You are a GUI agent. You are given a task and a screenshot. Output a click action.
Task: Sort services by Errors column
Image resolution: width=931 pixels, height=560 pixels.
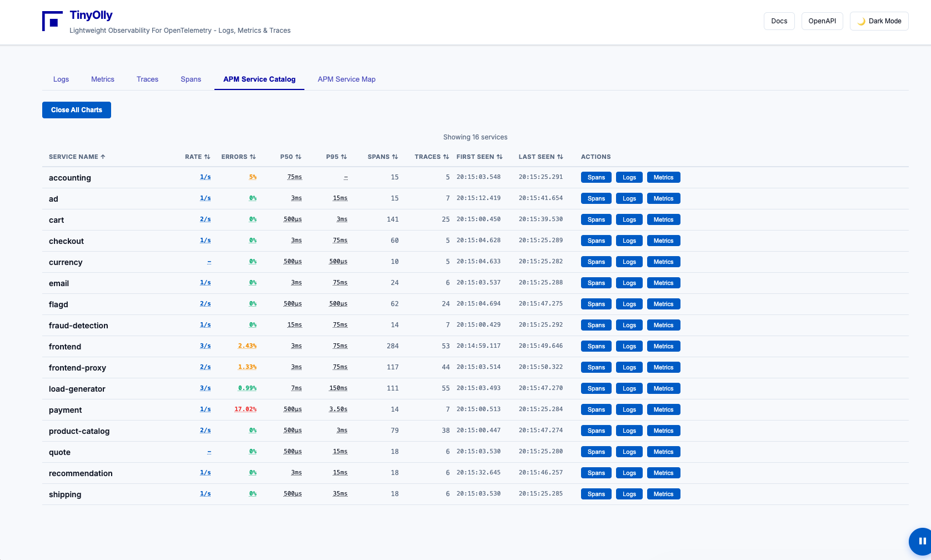click(x=238, y=157)
